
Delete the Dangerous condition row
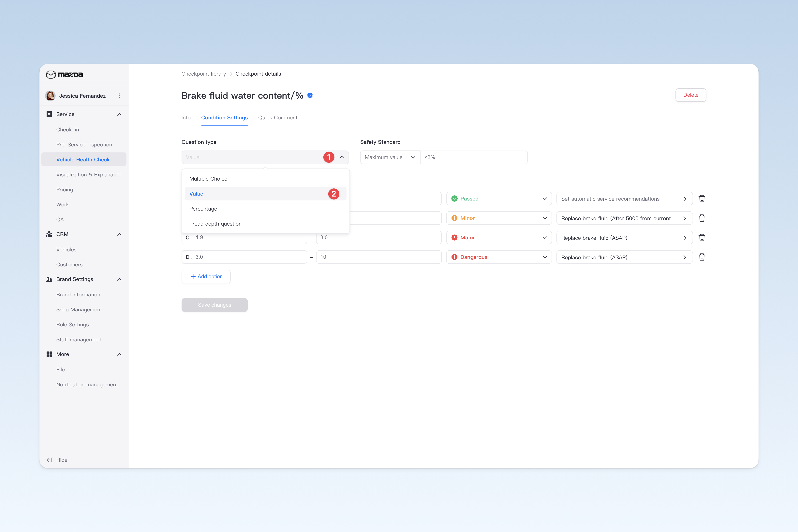[x=702, y=257]
